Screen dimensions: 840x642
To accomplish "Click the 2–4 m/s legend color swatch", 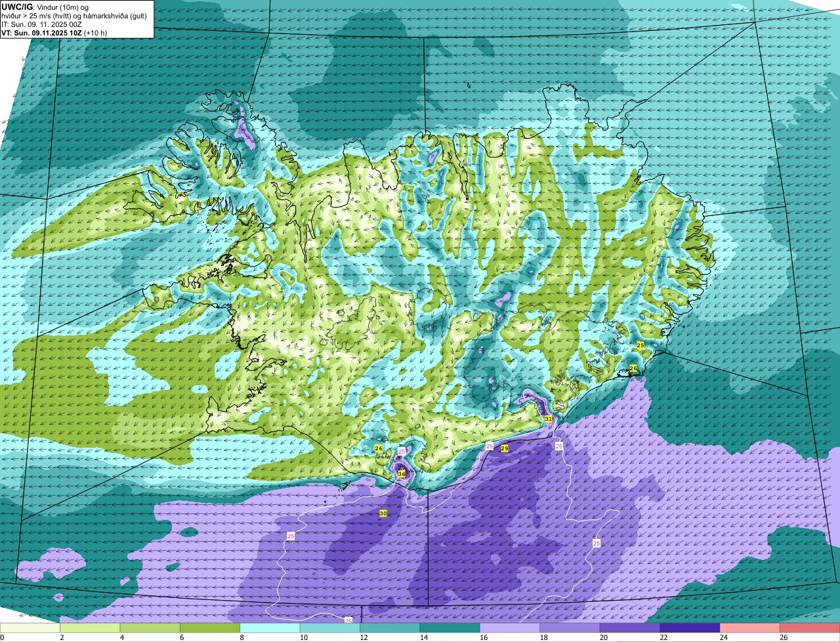I will tap(90, 628).
